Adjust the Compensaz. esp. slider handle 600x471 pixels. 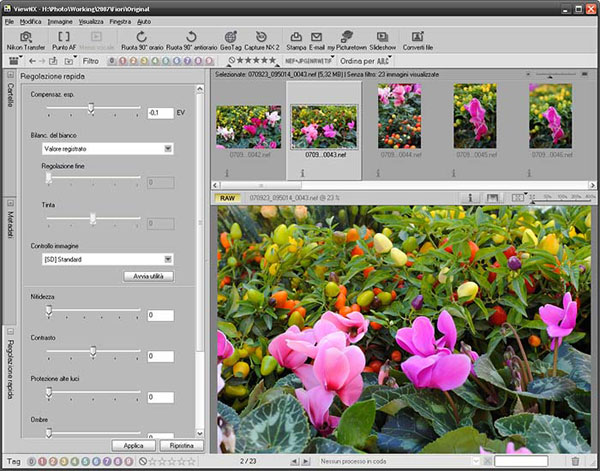91,108
